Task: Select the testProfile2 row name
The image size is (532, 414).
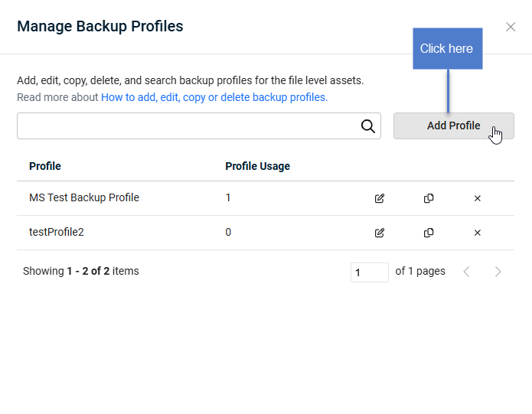Action: pos(57,233)
